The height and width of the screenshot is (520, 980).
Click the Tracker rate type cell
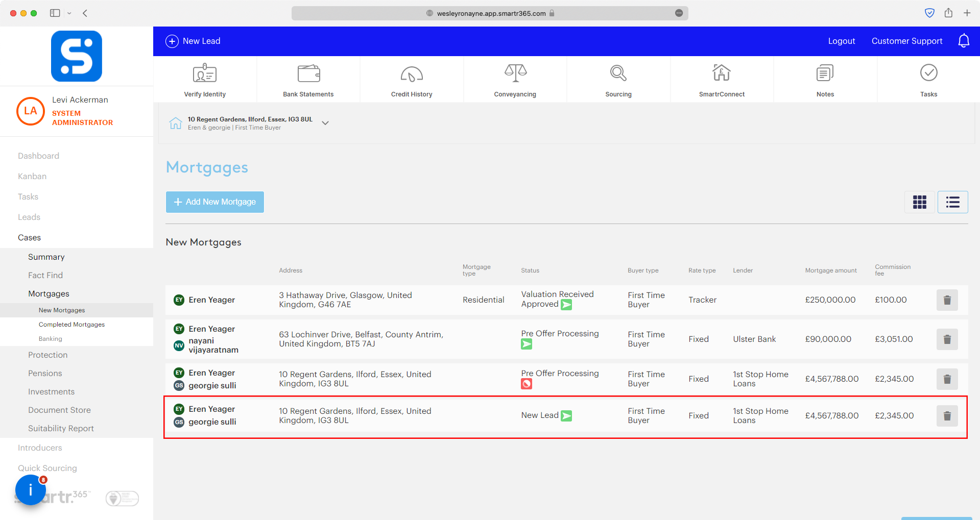point(702,300)
